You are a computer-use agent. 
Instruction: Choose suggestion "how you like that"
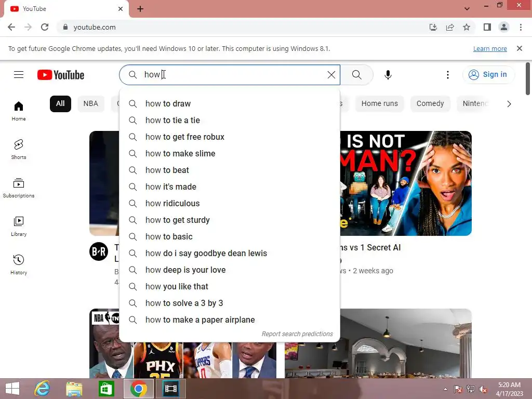(x=230, y=286)
